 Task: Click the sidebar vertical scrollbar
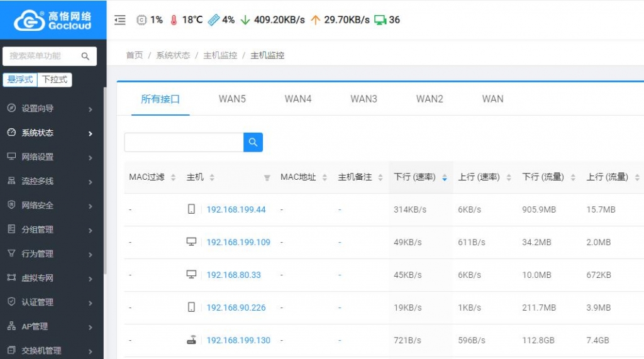[x=104, y=189]
